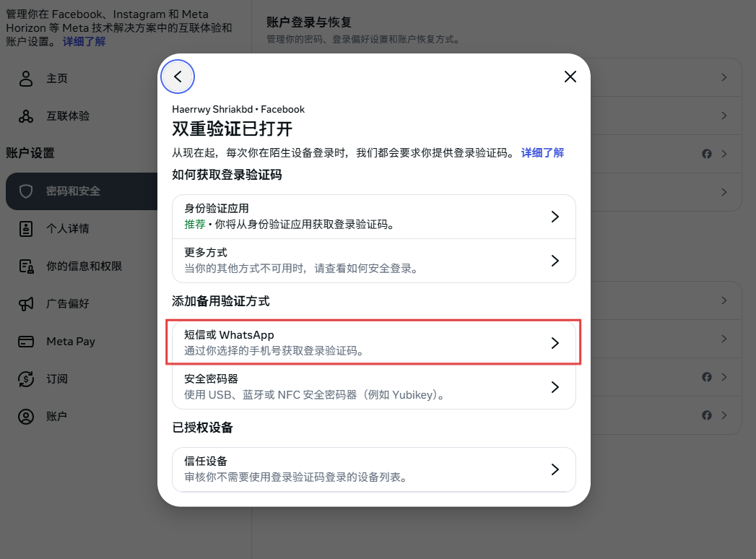Screen dimensions: 756x559
Task: Click the 互联体验 icon in sidebar
Action: (25, 116)
